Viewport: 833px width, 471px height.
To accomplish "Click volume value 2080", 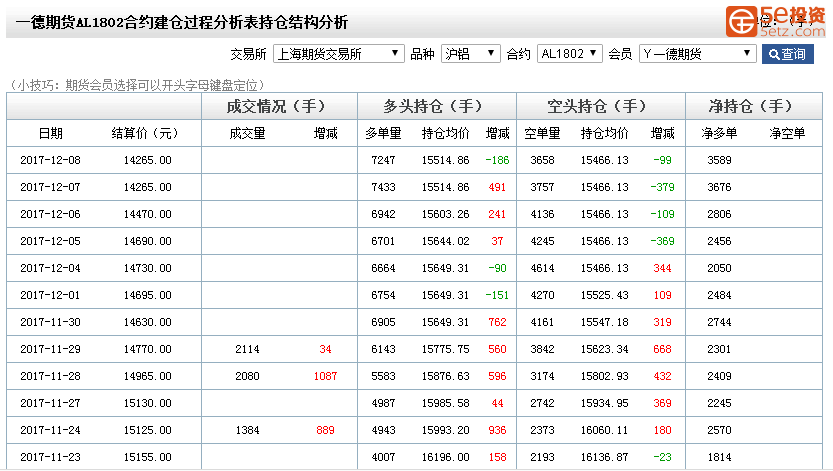I will 247,376.
